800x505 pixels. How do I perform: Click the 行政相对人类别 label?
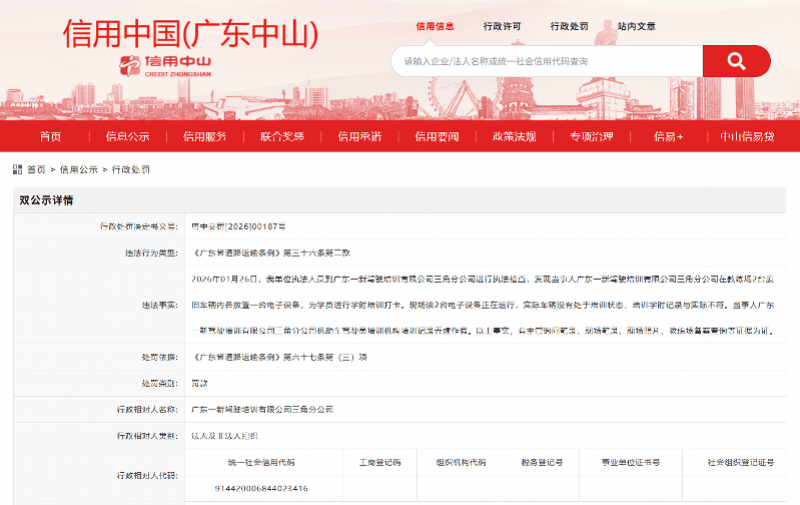(147, 436)
